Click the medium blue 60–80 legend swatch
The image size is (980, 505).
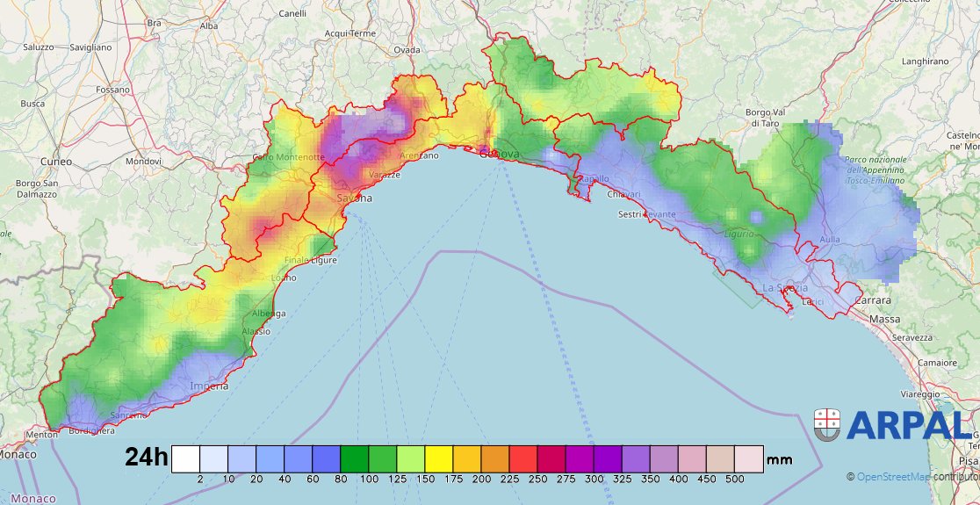pos(327,458)
